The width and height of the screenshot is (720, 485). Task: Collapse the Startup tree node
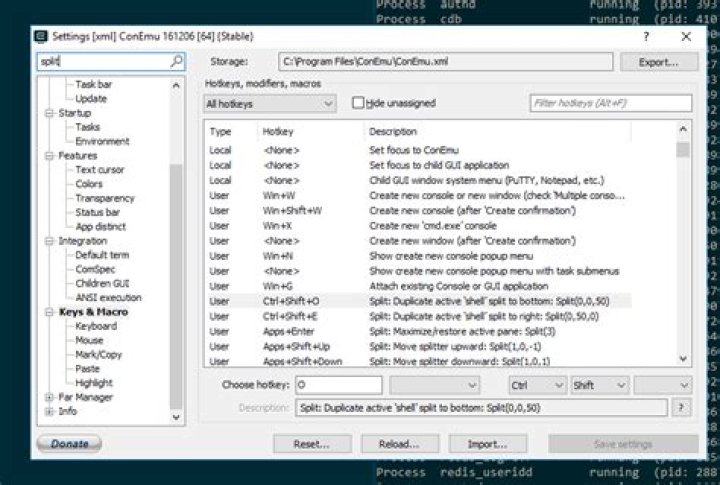[x=49, y=113]
